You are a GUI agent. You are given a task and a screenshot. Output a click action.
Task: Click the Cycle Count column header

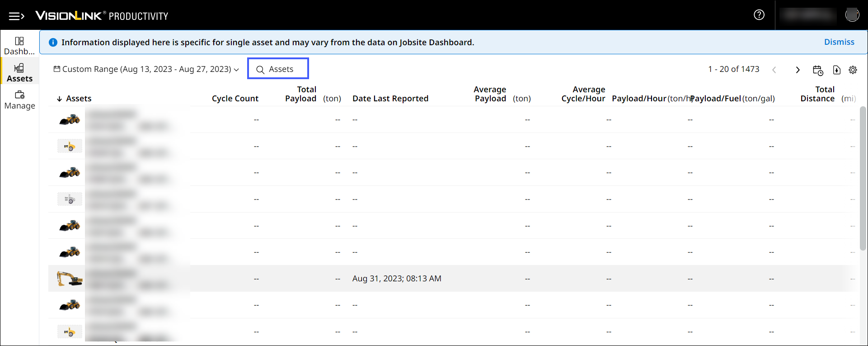pos(235,99)
